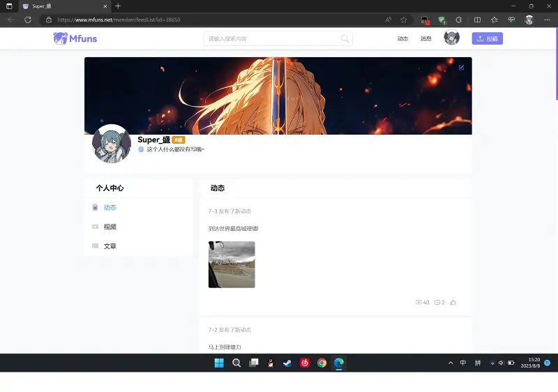Click the site lock icon in the address bar
The width and height of the screenshot is (558, 392).
pos(49,20)
